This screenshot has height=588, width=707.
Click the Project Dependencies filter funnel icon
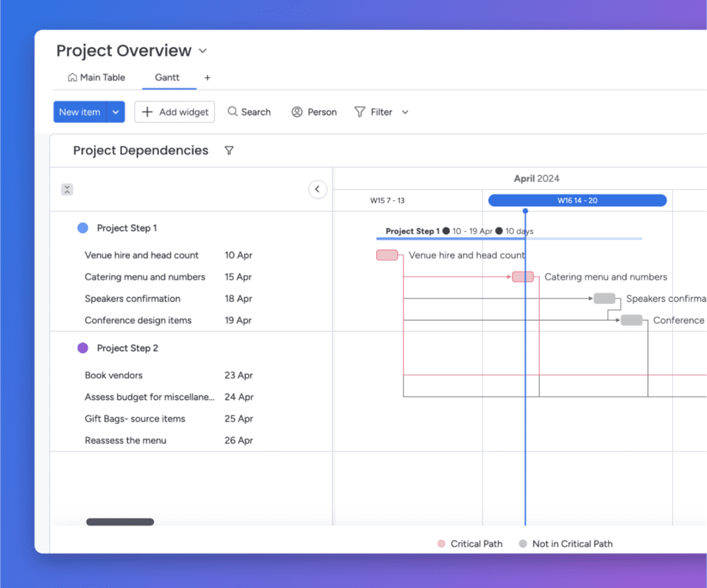click(x=229, y=150)
